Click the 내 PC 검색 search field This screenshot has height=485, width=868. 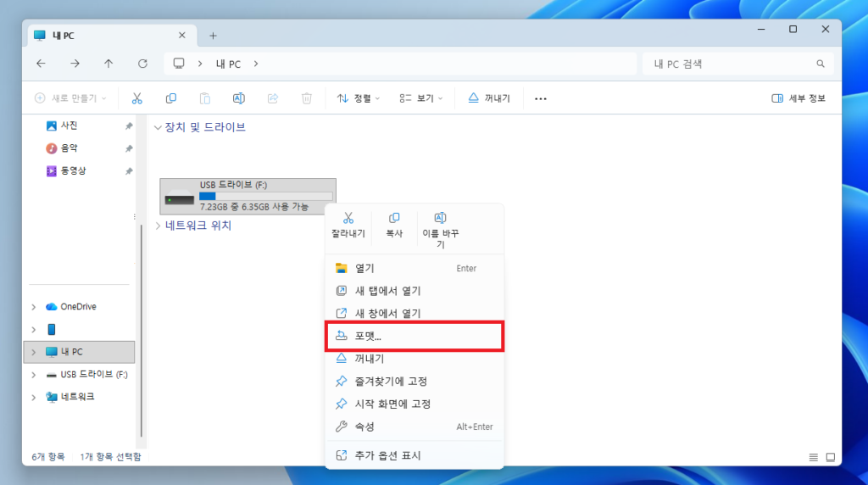[729, 64]
